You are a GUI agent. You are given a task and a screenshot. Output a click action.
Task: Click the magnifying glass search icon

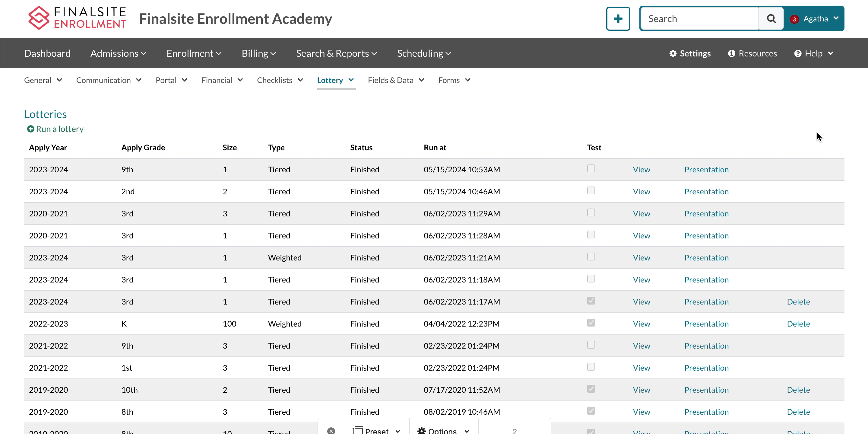pos(771,18)
